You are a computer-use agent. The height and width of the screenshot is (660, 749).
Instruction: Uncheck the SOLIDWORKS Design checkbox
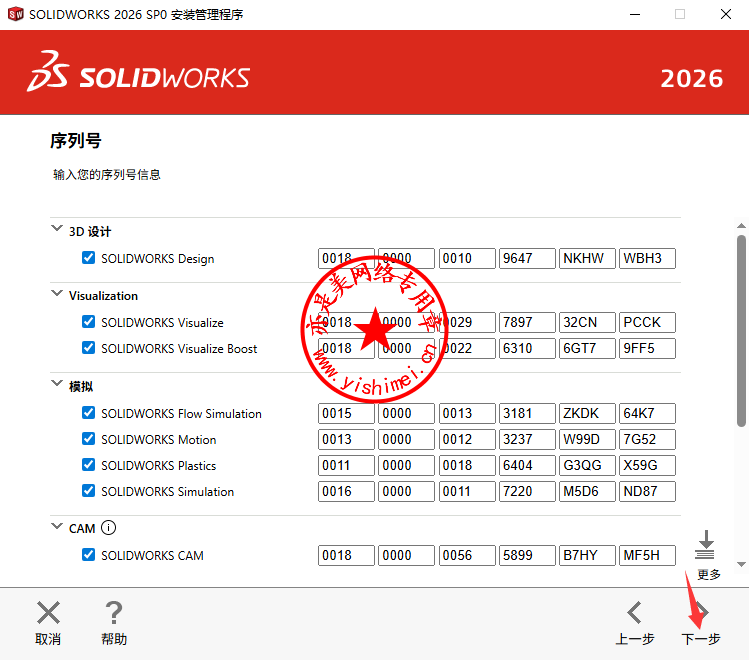pyautogui.click(x=89, y=258)
